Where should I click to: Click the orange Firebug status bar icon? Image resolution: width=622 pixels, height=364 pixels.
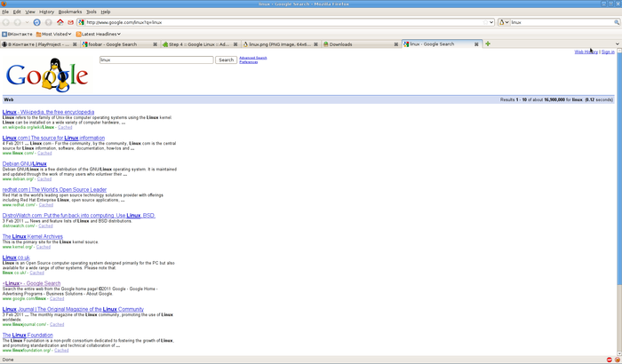coord(618,360)
